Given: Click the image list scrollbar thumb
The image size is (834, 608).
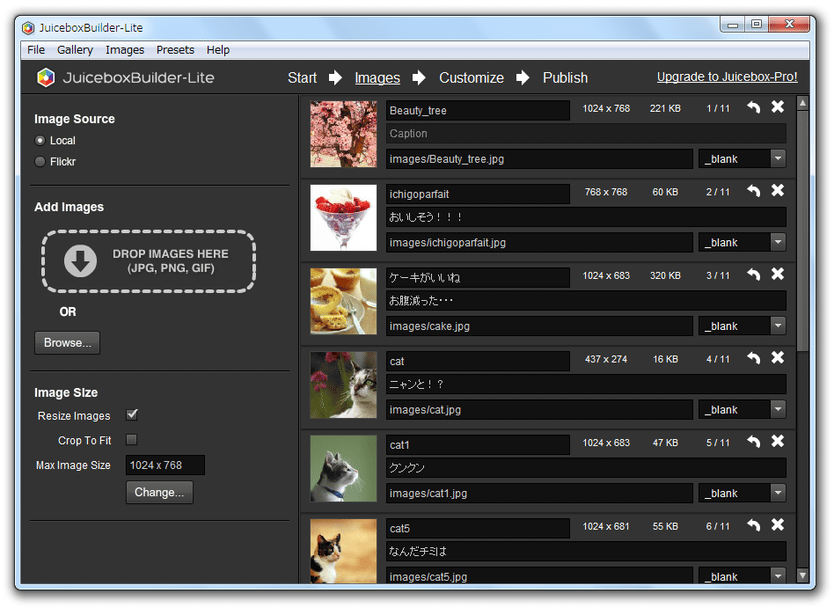Looking at the screenshot, I should (803, 230).
